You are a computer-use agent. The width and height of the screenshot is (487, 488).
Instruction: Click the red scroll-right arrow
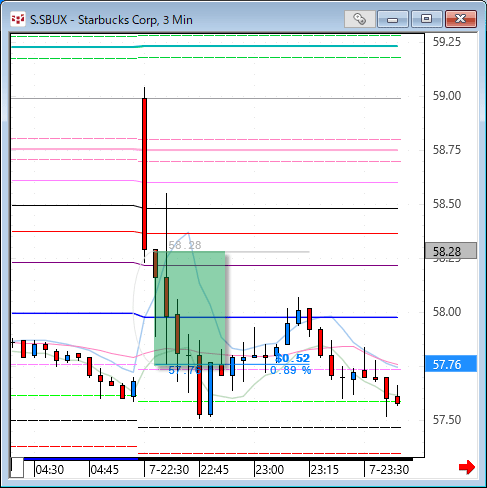pyautogui.click(x=467, y=467)
